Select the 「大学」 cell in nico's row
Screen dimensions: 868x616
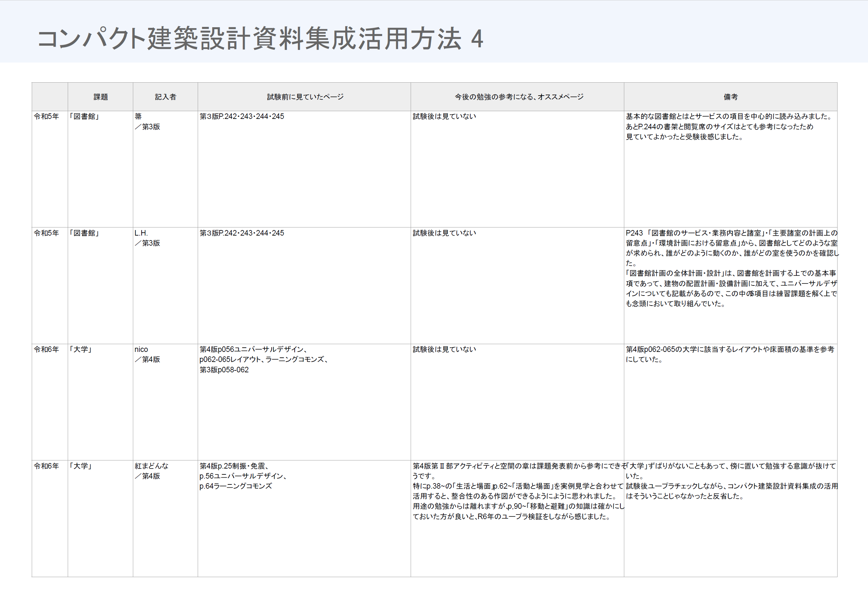click(81, 349)
